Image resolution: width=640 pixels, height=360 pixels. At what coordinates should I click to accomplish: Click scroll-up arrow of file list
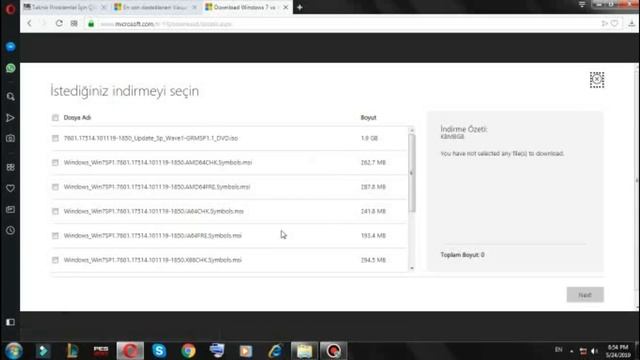click(x=411, y=130)
